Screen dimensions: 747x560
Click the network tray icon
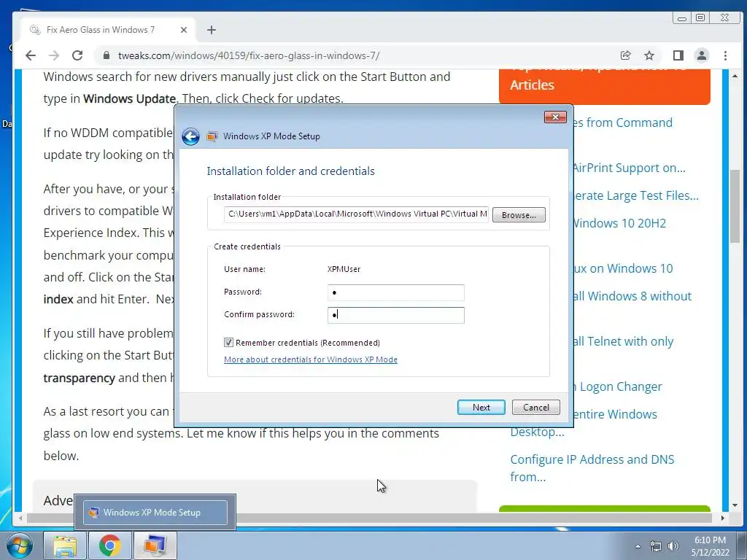pyautogui.click(x=656, y=546)
